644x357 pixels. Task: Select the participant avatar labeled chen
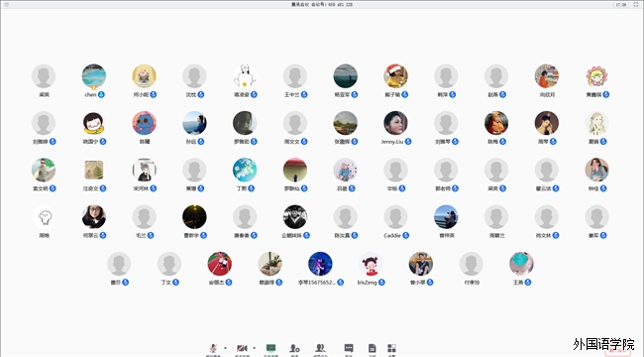coord(94,76)
